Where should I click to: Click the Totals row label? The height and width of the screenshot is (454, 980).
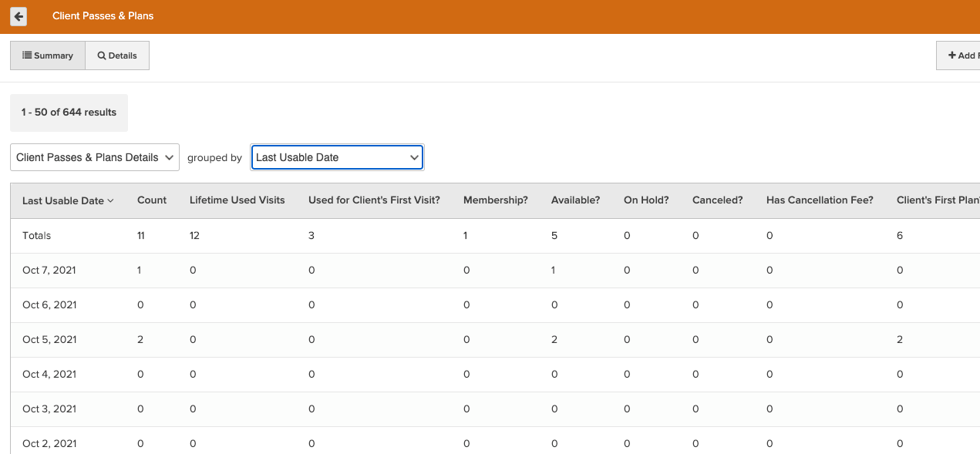(36, 236)
